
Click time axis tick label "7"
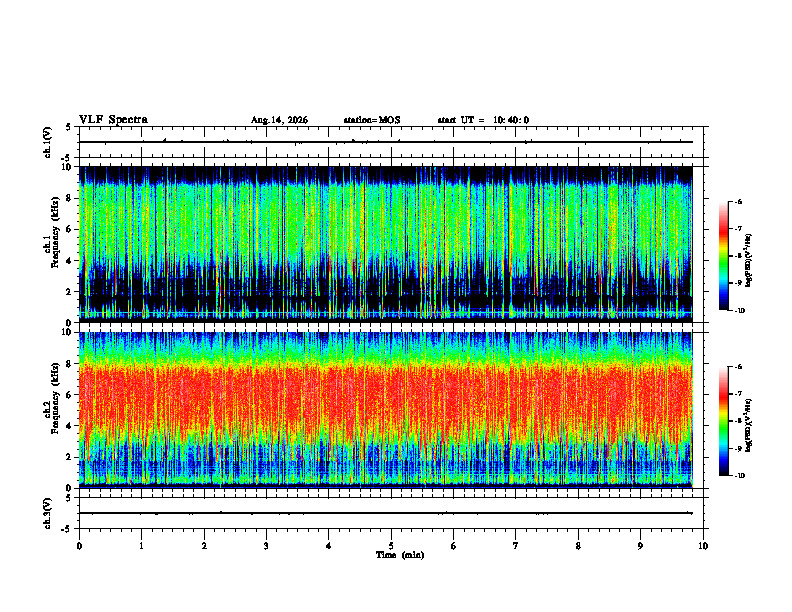[x=516, y=546]
